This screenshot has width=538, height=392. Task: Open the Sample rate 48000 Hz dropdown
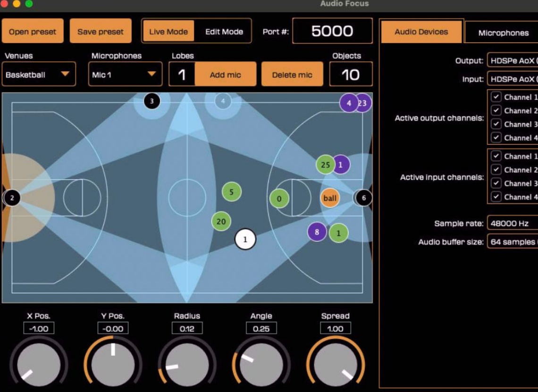(x=513, y=224)
